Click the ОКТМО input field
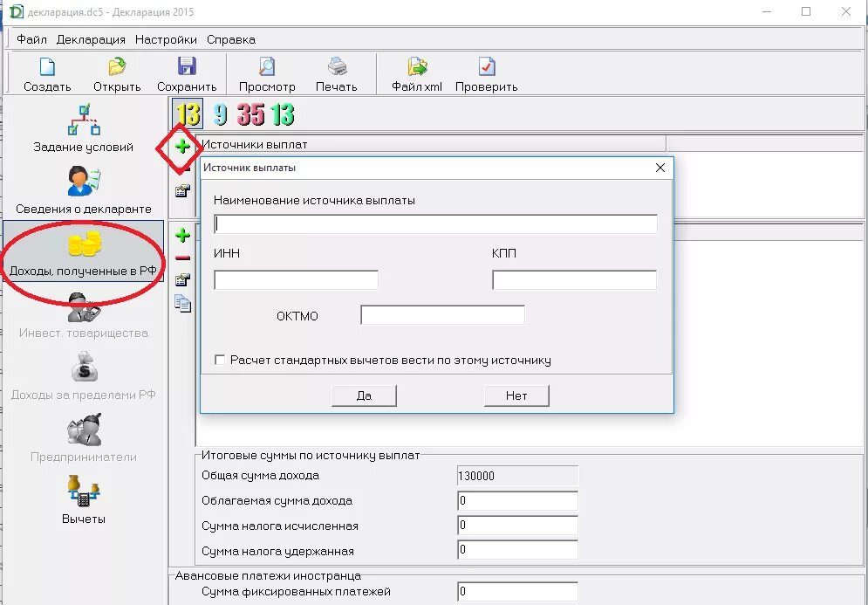This screenshot has width=868, height=605. [x=442, y=314]
